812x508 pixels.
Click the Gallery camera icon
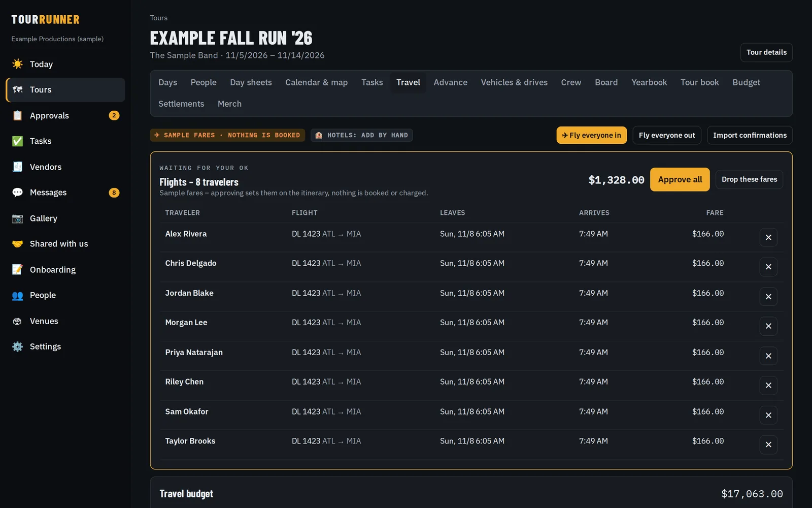tap(17, 218)
